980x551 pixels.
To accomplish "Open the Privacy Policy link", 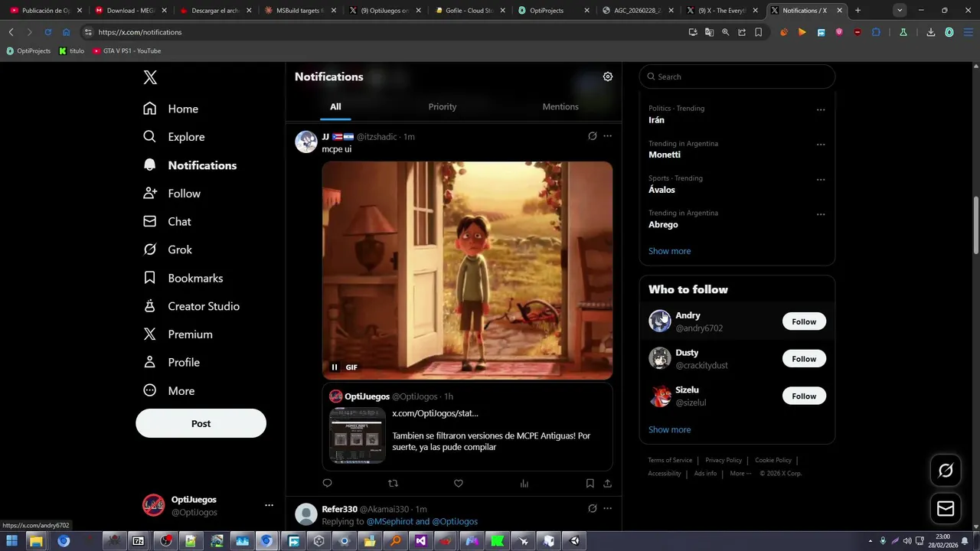I will pos(724,461).
